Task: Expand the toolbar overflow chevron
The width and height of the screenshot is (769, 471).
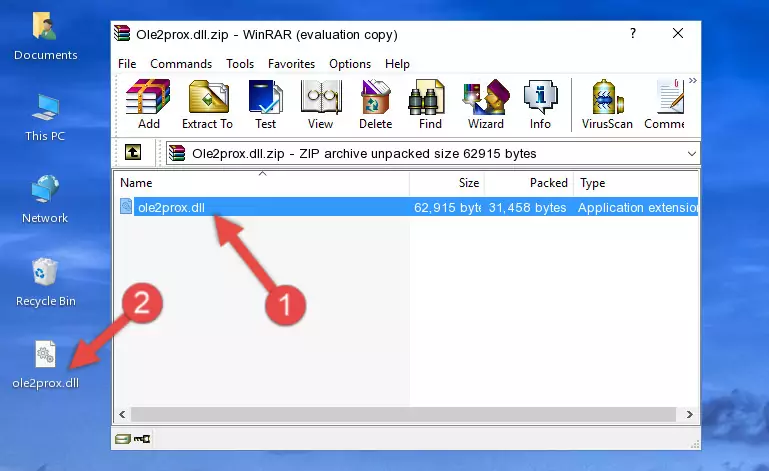Action: (692, 80)
